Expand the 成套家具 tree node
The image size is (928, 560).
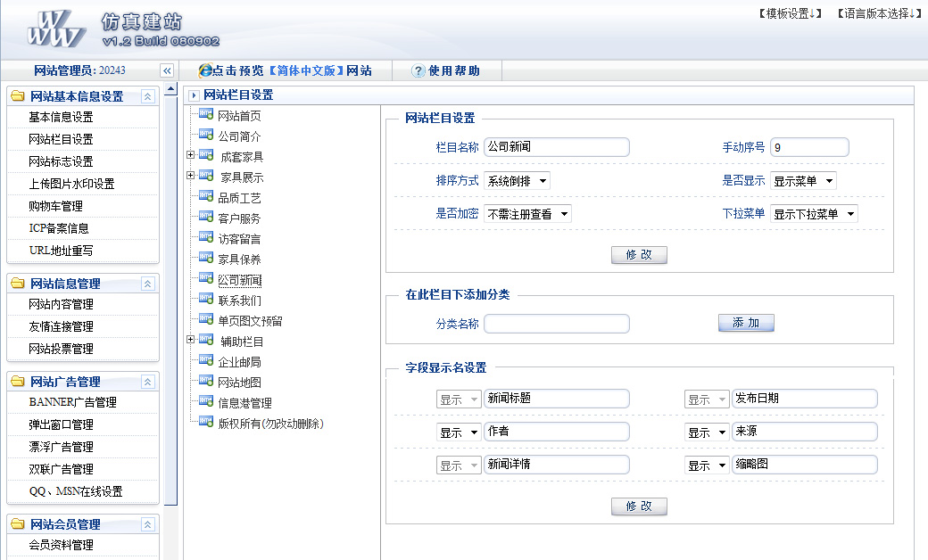pos(190,155)
